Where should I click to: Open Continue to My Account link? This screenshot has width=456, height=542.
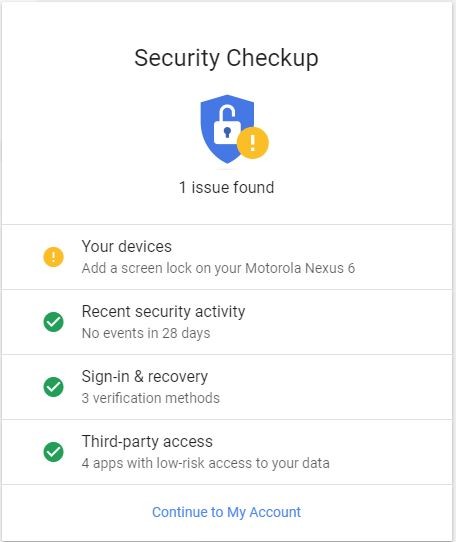pyautogui.click(x=226, y=512)
